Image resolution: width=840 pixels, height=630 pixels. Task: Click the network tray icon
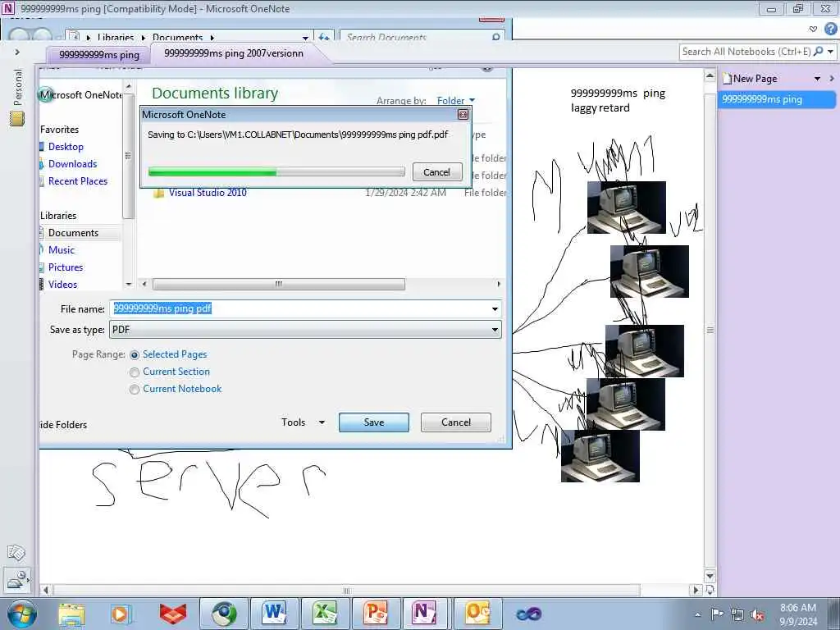click(737, 614)
